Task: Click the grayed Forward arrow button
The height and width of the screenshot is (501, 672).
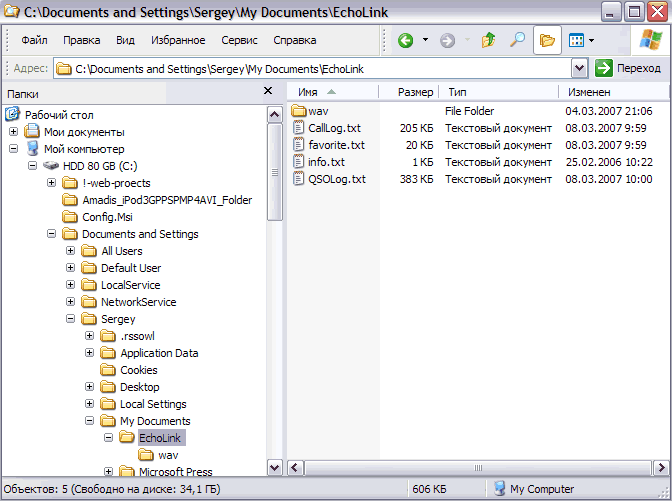Action: pos(447,41)
